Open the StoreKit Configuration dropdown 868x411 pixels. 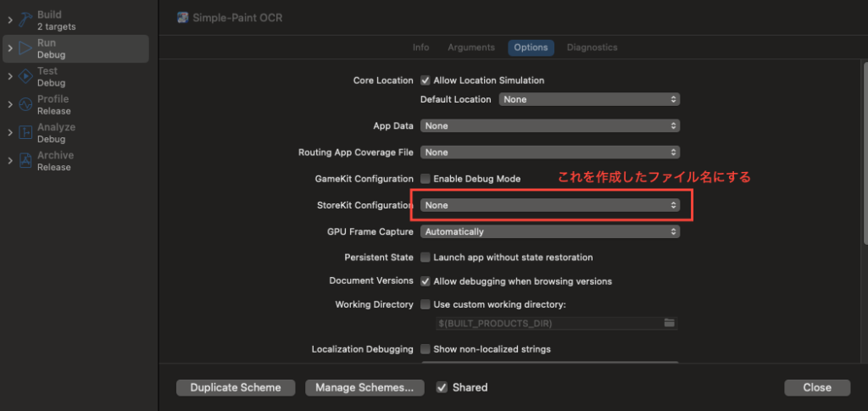pyautogui.click(x=550, y=205)
